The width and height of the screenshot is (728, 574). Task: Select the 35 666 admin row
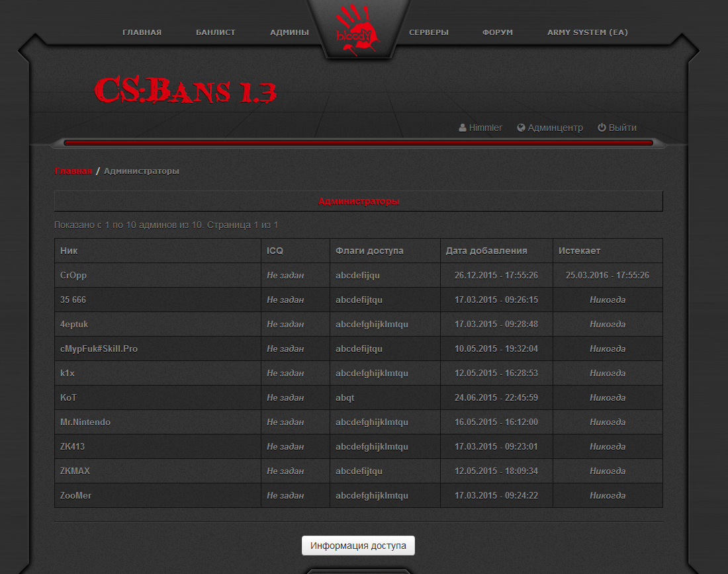point(359,300)
